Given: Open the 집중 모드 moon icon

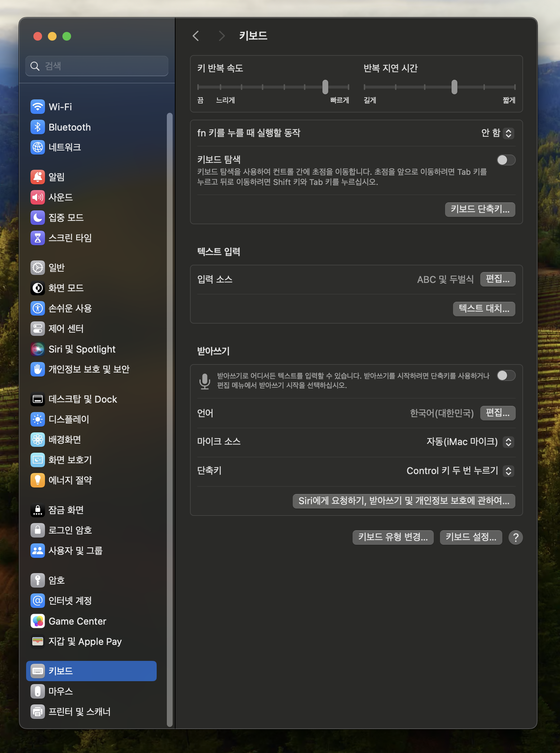Looking at the screenshot, I should [38, 218].
